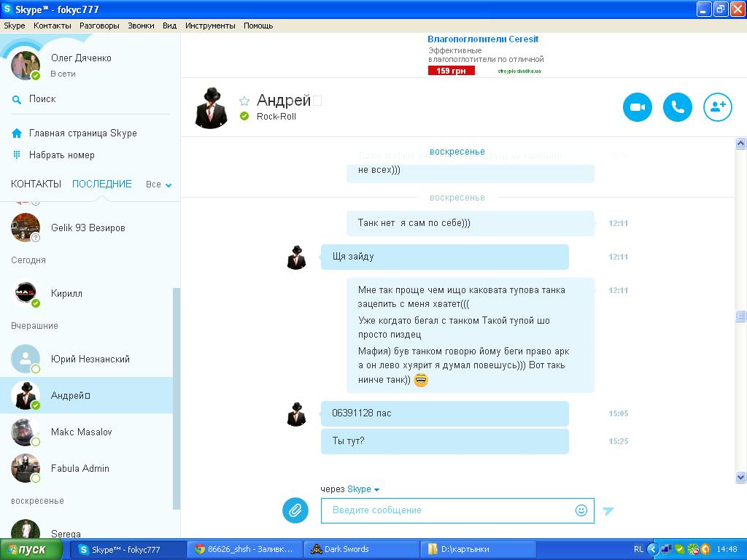Switch to the Dark Swords taskbar window
747x560 pixels.
pos(361,550)
